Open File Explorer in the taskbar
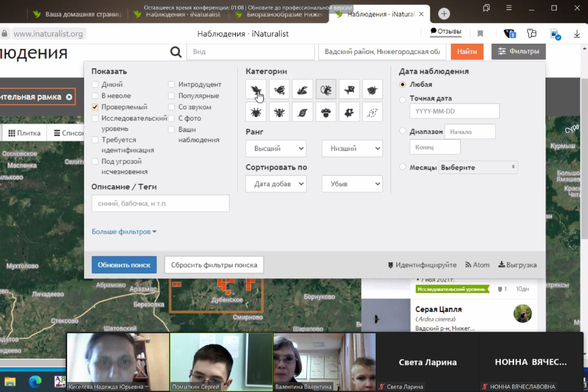 10,381
